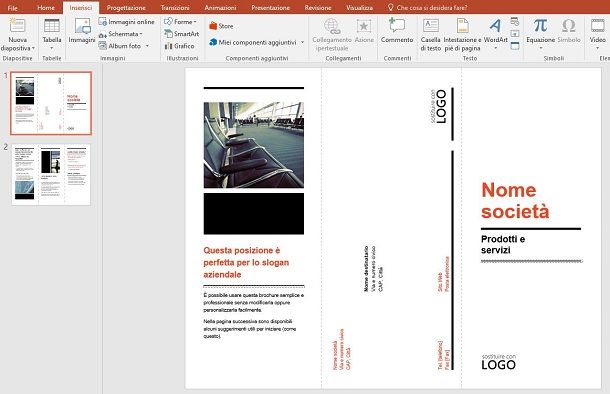Image resolution: width=610 pixels, height=394 pixels.
Task: Click the bottom-right sostituire con LOGO placeholder
Action: 499,362
